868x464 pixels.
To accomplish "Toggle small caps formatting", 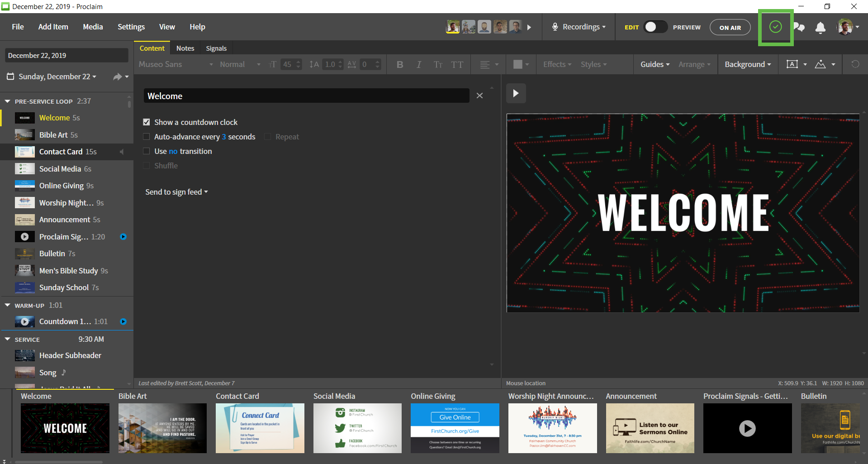I will [x=438, y=64].
